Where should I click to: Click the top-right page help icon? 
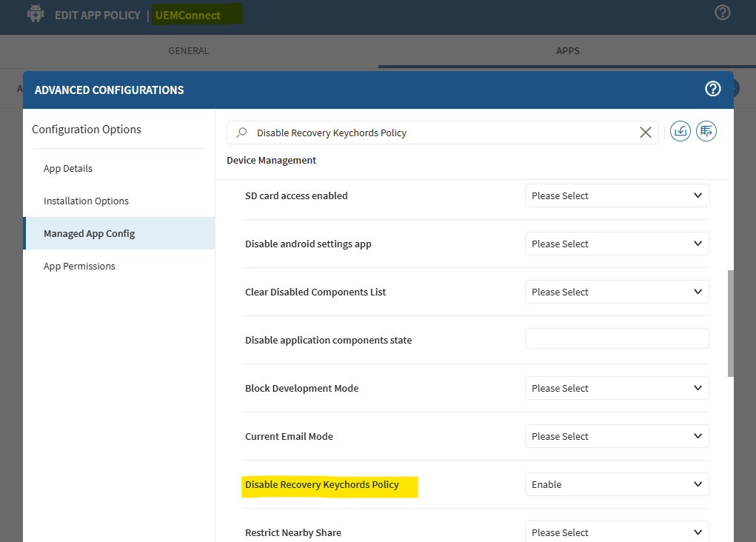point(723,13)
